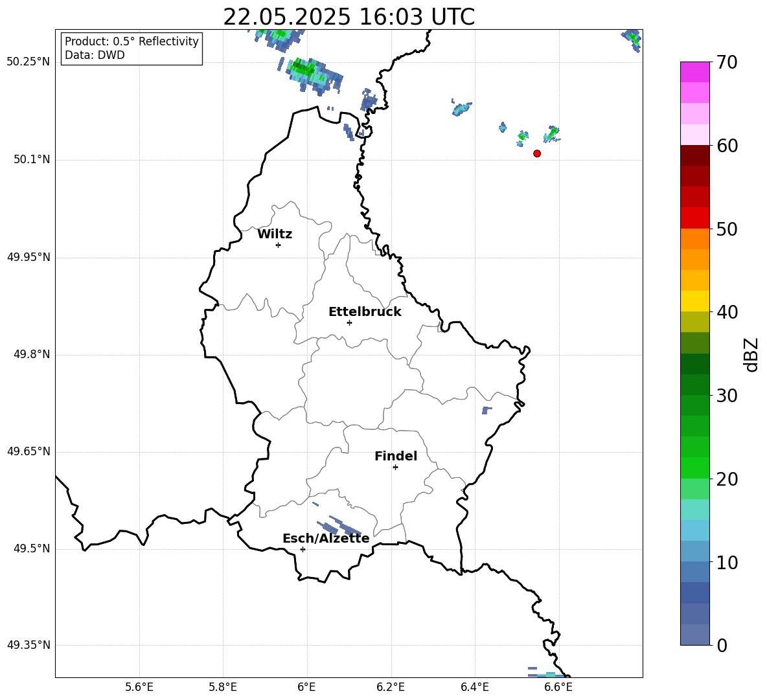Click the title 22.05.2025 16:03 UTC
The height and width of the screenshot is (700, 767).
tap(349, 17)
